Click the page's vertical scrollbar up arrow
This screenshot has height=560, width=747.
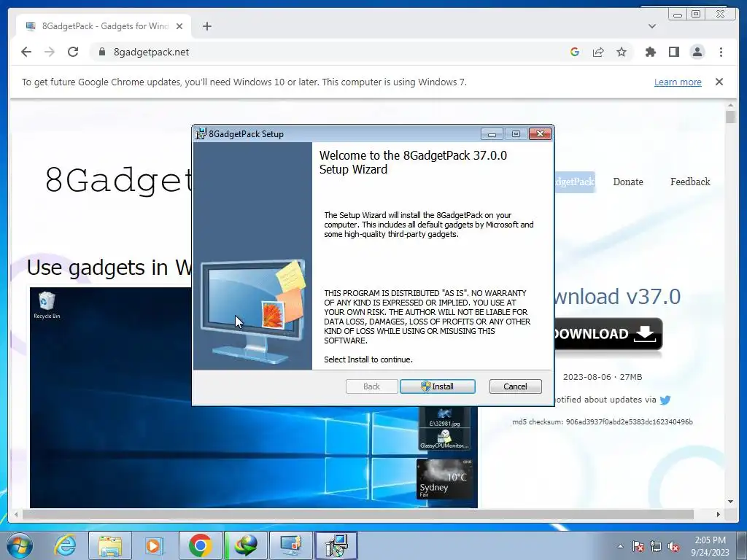[730, 105]
